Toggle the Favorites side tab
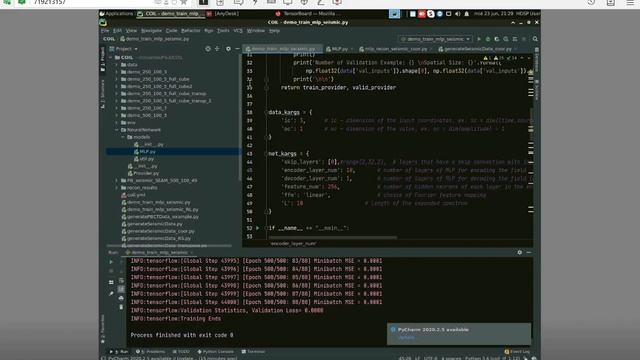Screen dimensions: 640x360 point(102,328)
